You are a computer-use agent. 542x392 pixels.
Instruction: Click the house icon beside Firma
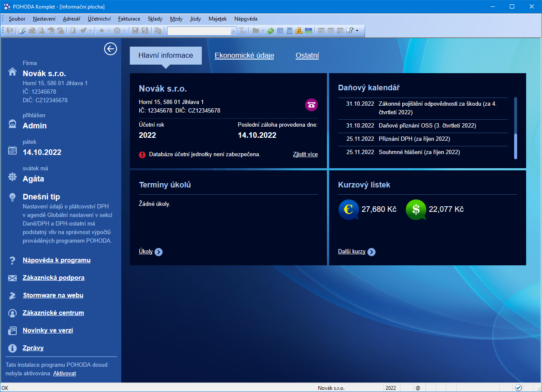[x=12, y=71]
